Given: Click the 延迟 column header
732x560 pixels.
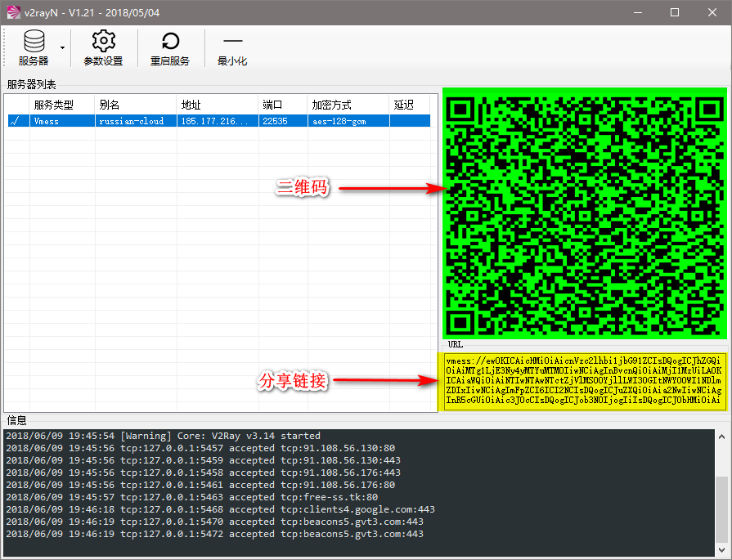Looking at the screenshot, I should coord(410,105).
